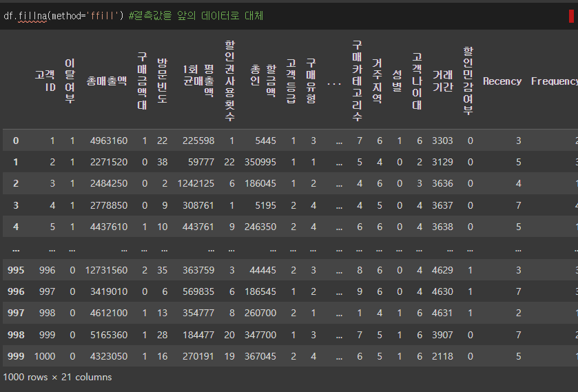This screenshot has height=392, width=578.
Task: Click the discount amount cell 260700
Action: (260, 313)
